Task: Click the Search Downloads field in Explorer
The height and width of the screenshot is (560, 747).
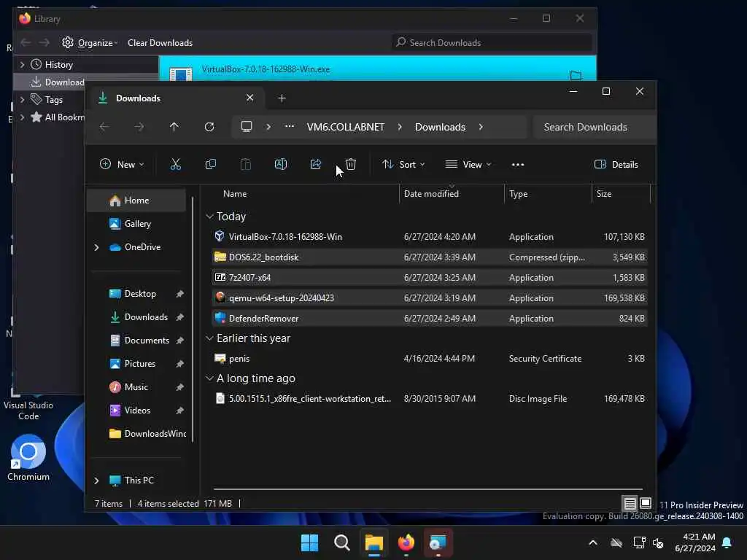Action: (x=593, y=127)
